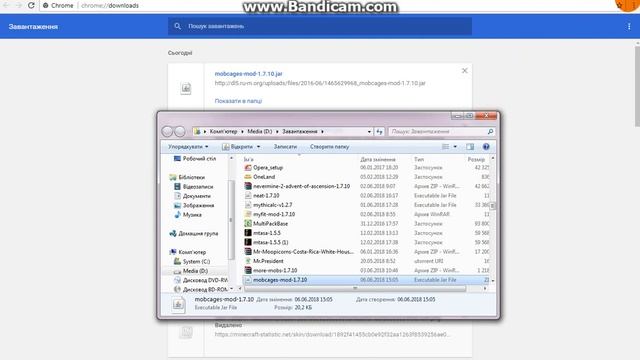Select 'Дисковод DVD-RW' in sidebar
640x360 pixels.
200,280
